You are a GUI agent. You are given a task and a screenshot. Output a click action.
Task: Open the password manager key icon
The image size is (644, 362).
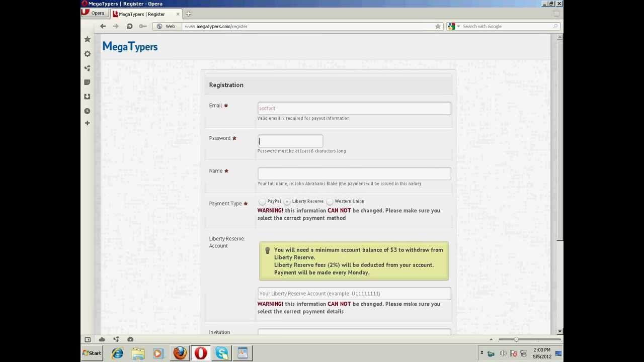point(142,26)
